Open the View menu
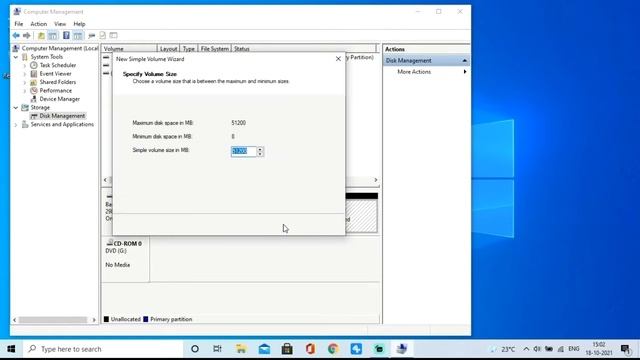This screenshot has height=360, width=640. coord(60,24)
